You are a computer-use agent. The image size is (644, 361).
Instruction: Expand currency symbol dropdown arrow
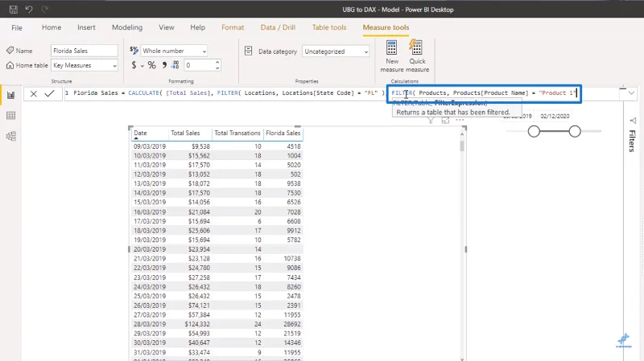coord(142,66)
